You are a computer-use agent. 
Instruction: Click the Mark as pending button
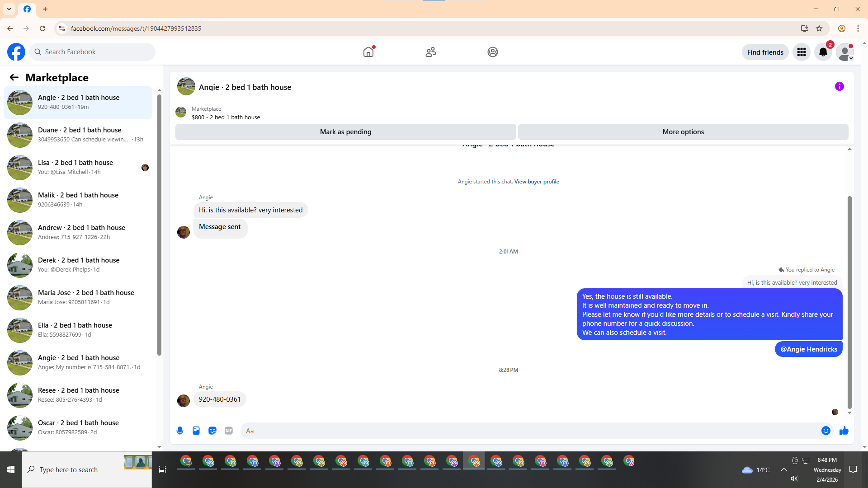point(345,132)
